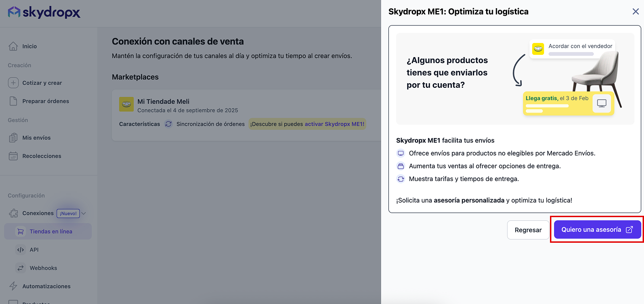Collapse the Conexiones menu chevron
The width and height of the screenshot is (644, 304).
(84, 213)
